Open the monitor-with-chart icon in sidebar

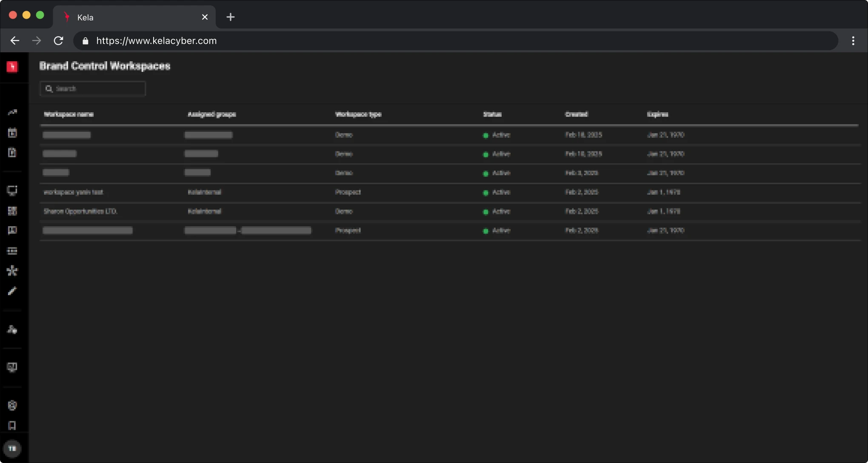[12, 367]
